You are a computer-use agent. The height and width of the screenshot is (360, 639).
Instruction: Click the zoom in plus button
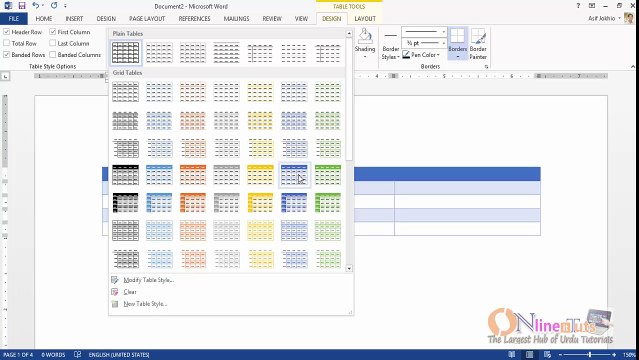(614, 355)
